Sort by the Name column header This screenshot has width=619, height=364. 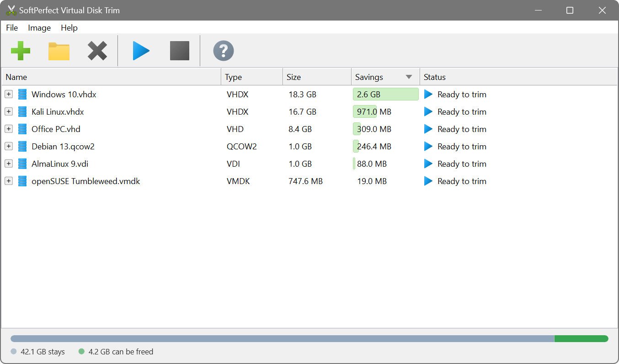112,77
